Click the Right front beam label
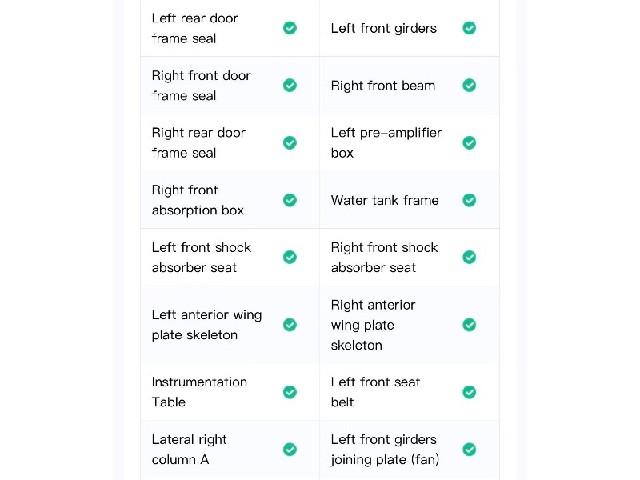Screen dimensions: 640x480 pos(383,86)
